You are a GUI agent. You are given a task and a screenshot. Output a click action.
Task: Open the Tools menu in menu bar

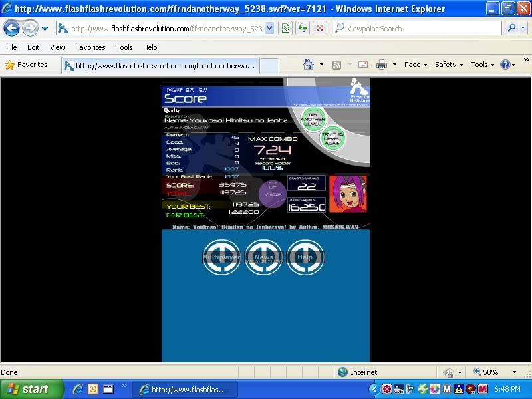coord(124,47)
